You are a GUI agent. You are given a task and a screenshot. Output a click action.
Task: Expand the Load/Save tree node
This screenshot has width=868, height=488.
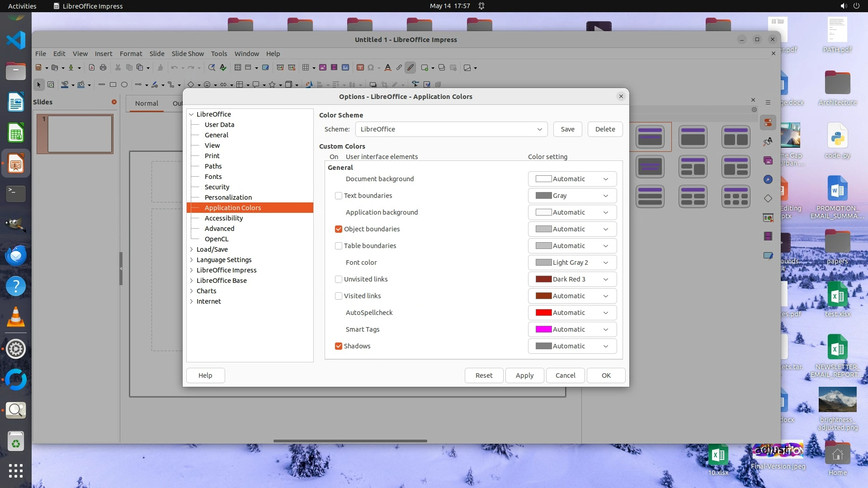[192, 249]
